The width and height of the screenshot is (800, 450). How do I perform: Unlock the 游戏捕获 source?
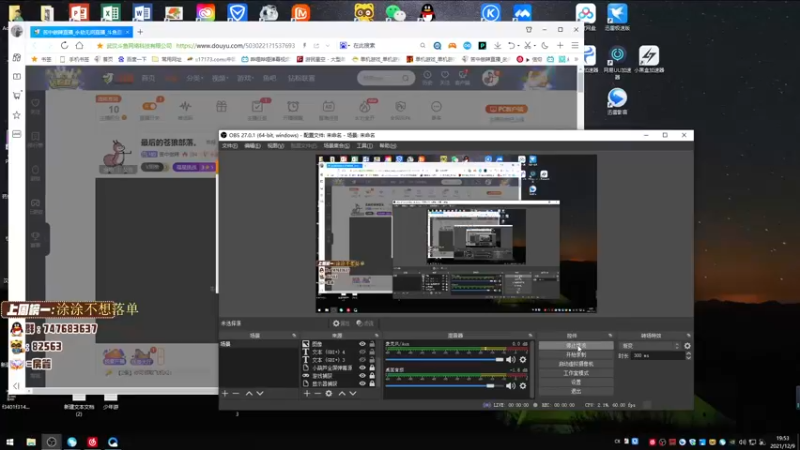point(372,376)
